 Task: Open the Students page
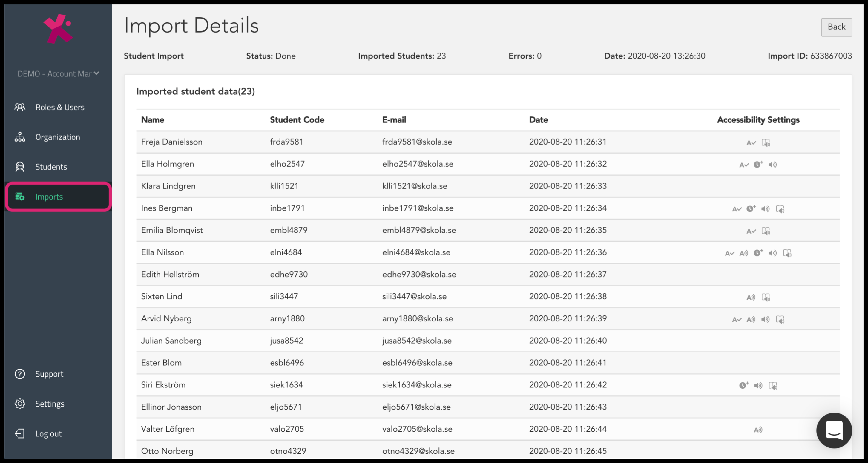[58, 166]
